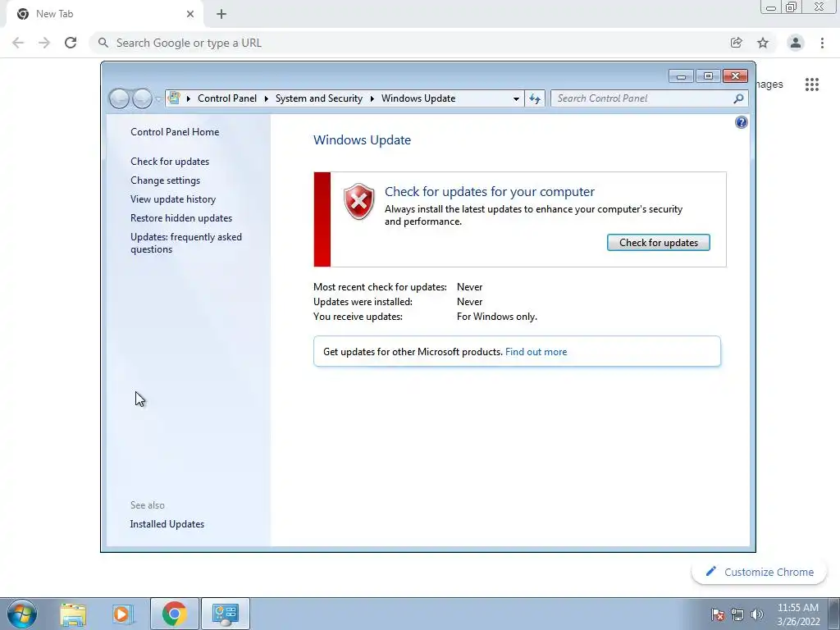Click the network tray icon
840x630 pixels.
[x=737, y=614]
